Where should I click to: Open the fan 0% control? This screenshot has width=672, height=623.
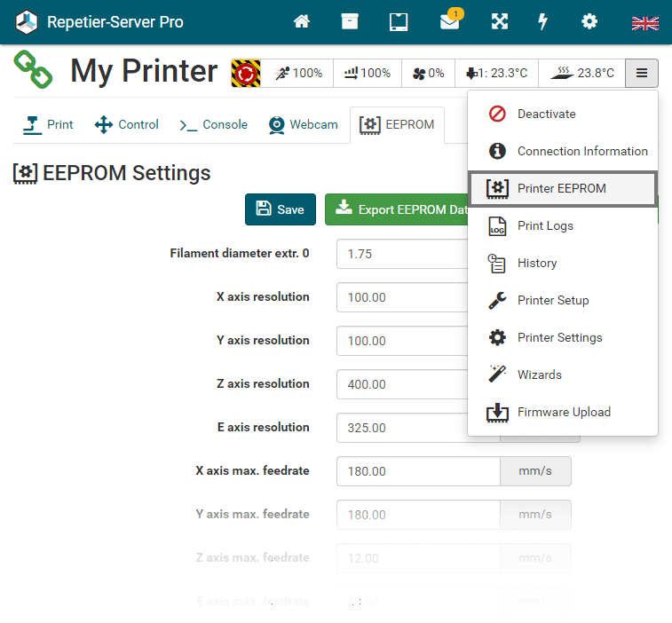428,73
